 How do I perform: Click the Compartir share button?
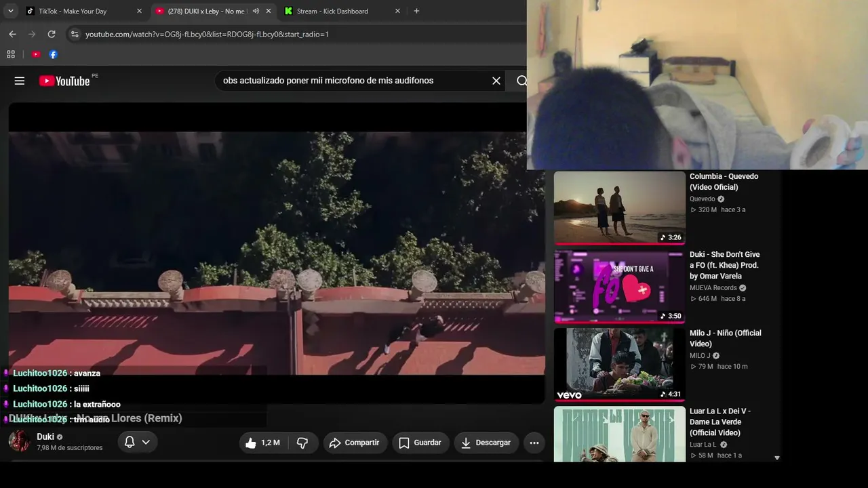(x=355, y=443)
